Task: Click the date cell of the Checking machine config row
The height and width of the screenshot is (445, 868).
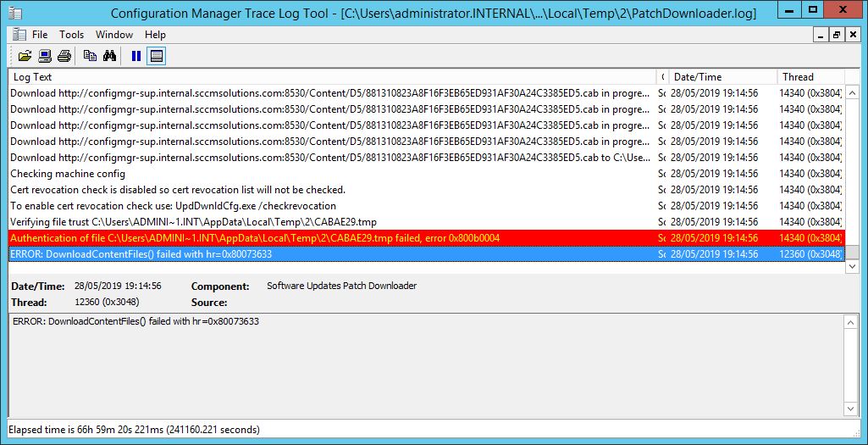Action: tap(714, 174)
